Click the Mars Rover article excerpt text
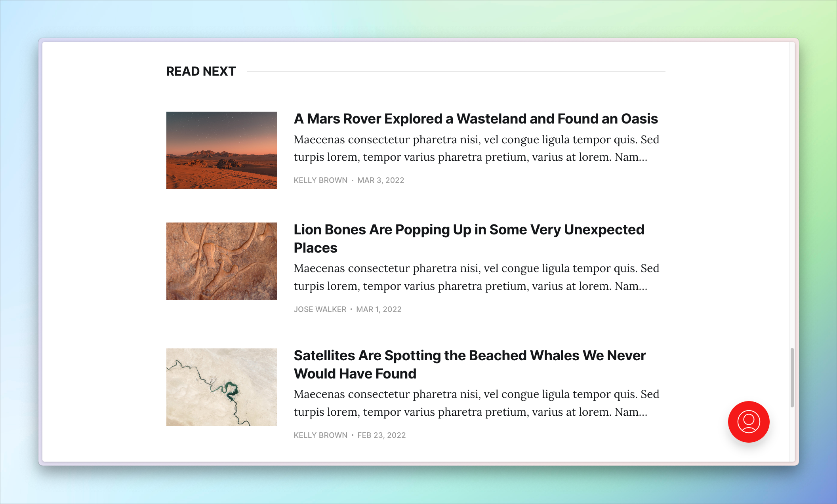This screenshot has height=504, width=837. 477,148
